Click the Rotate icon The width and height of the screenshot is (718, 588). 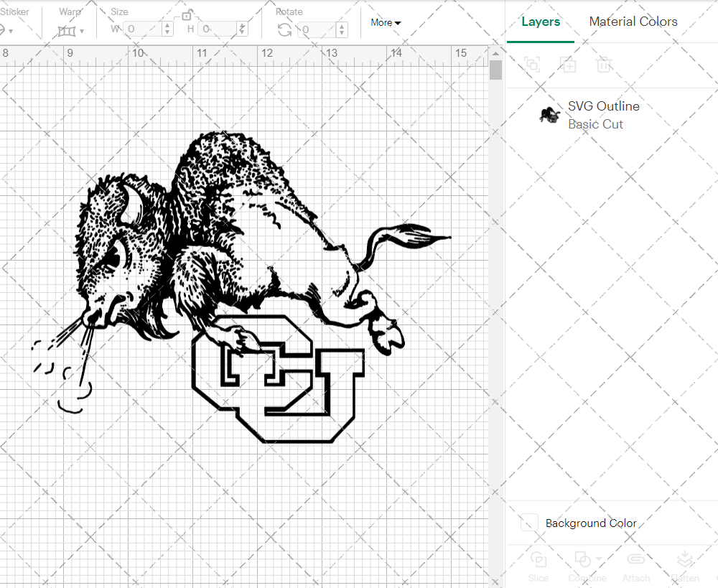click(x=284, y=29)
